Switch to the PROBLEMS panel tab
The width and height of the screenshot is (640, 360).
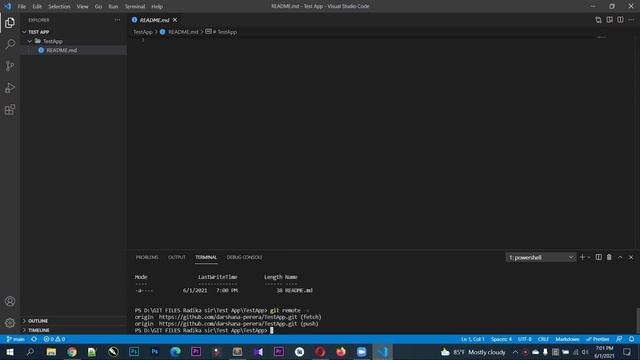147,257
